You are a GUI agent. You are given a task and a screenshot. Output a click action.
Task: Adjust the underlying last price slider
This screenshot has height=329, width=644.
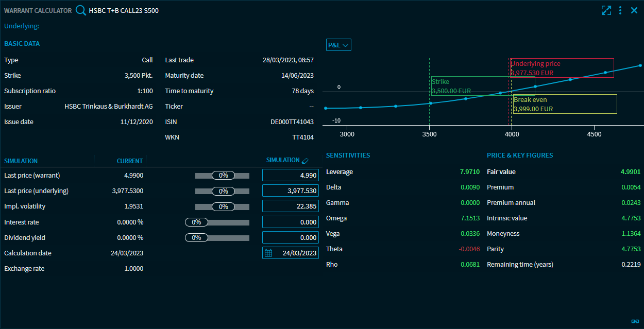point(223,191)
